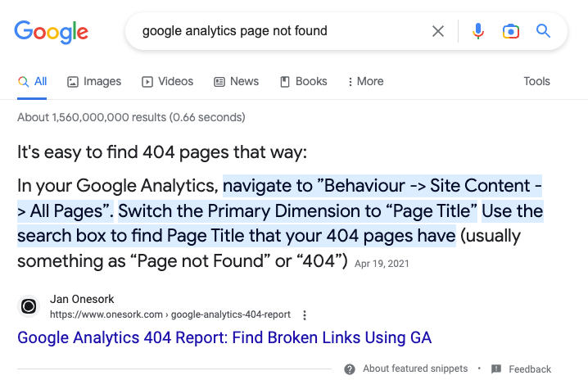Start voice search with the microphone icon

pos(477,31)
